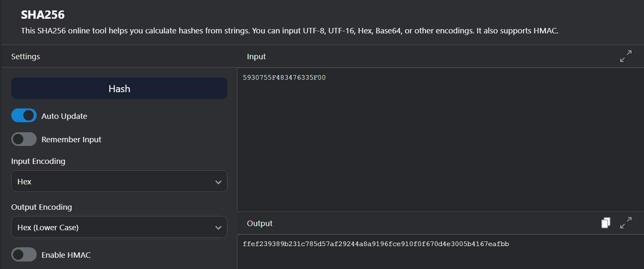Expand the Input panel to fullscreen
Viewport: 644px width, 269px height.
pos(626,56)
